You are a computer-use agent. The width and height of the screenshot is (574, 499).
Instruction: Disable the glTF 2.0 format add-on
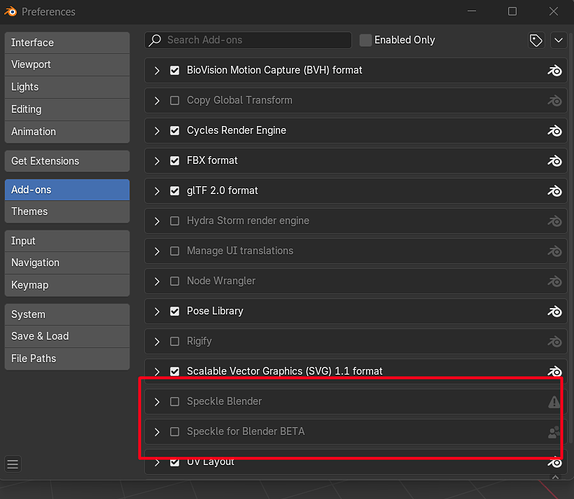[x=175, y=191]
